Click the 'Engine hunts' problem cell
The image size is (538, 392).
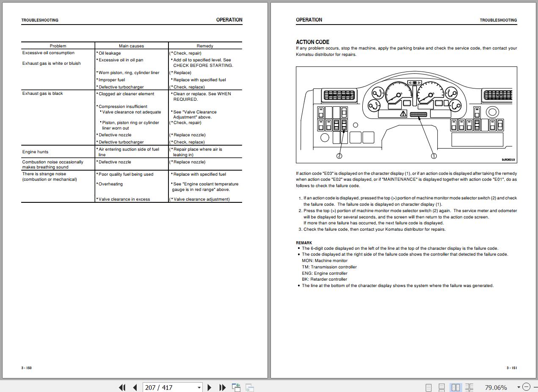click(x=35, y=152)
